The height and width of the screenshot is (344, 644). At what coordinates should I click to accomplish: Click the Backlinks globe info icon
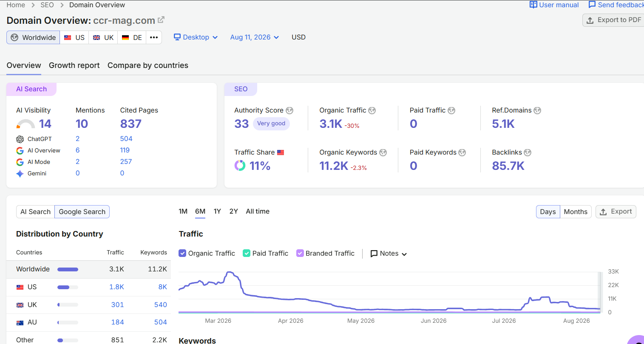coord(528,152)
